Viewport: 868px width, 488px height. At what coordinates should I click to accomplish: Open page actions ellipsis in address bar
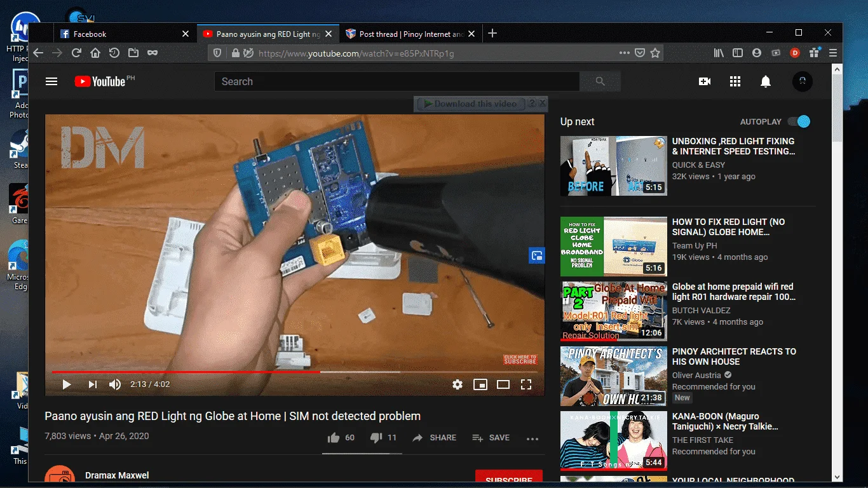tap(625, 53)
